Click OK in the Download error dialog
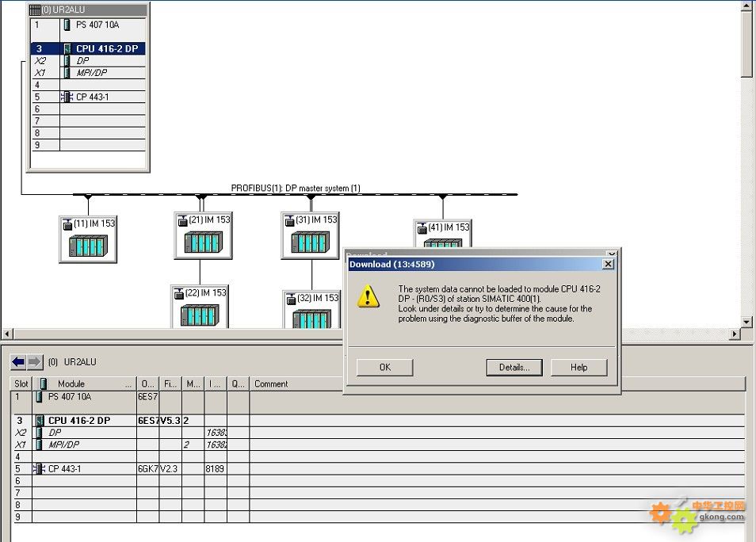 tap(385, 368)
